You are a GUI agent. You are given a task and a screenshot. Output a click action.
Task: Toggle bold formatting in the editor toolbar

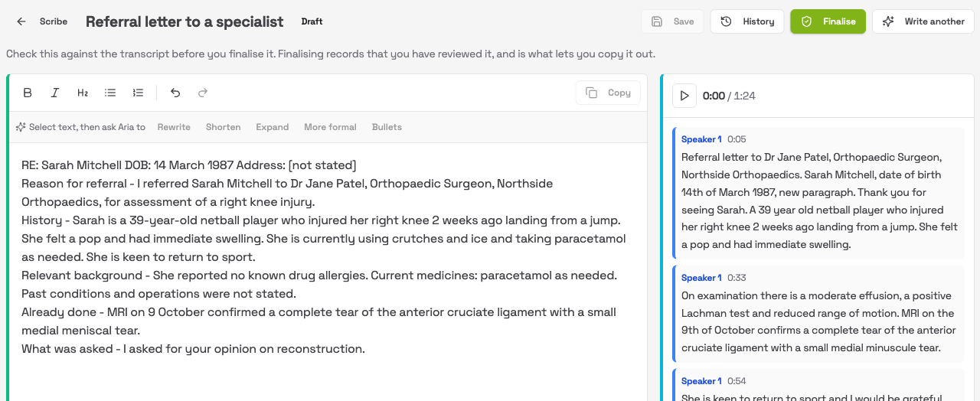28,93
